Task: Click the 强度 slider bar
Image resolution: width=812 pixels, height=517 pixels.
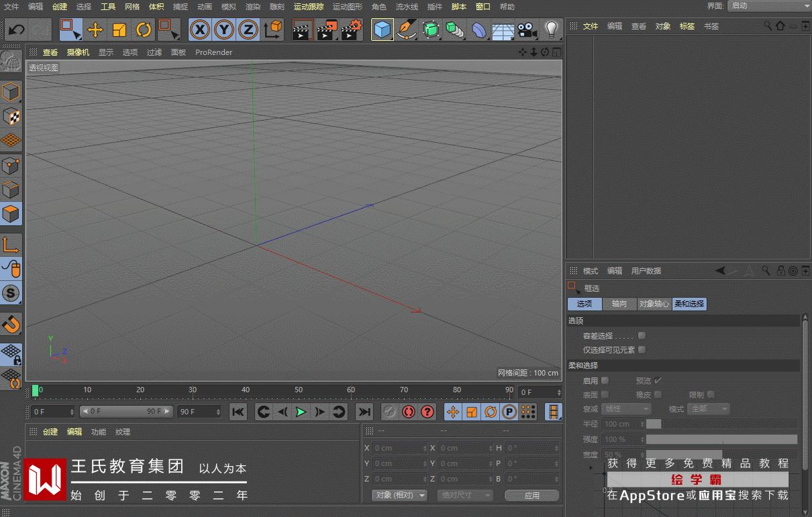Action: (x=722, y=439)
